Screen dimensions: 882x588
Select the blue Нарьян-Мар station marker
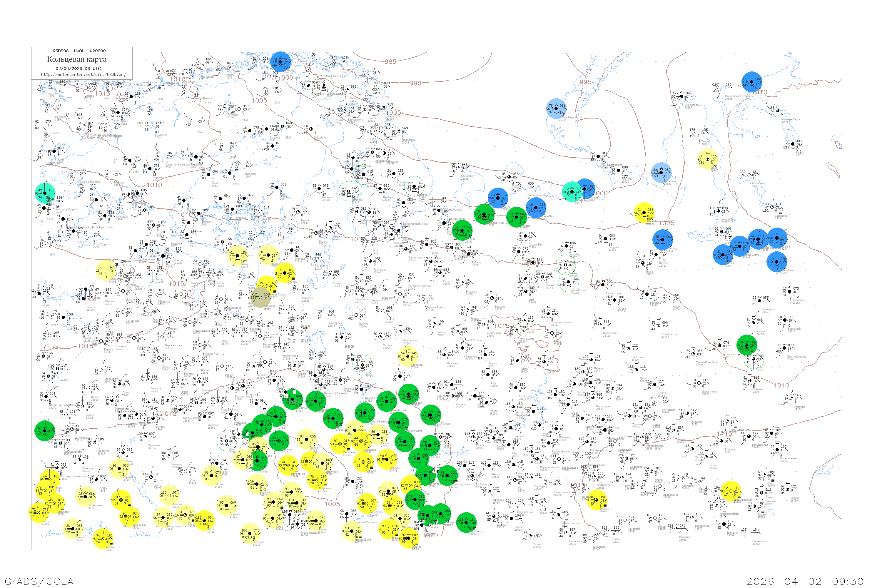click(536, 208)
